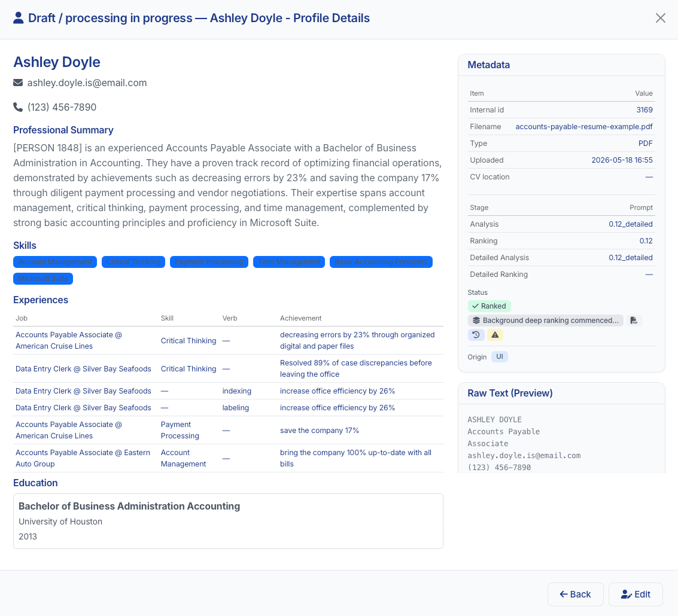Click the Metadata panel heading
This screenshot has height=616, width=678.
pos(489,65)
